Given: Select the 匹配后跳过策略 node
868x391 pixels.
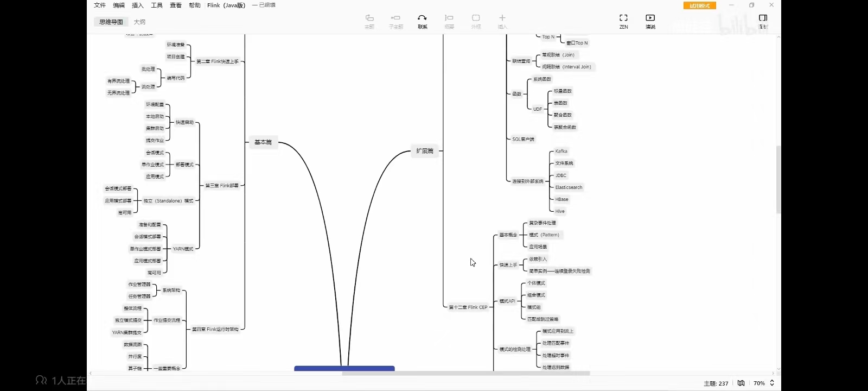Looking at the screenshot, I should (543, 319).
